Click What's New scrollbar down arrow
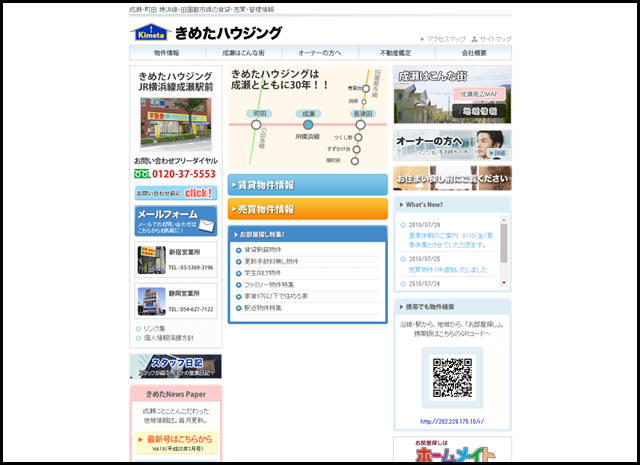Viewport: 640px width, 465px height. [x=504, y=283]
